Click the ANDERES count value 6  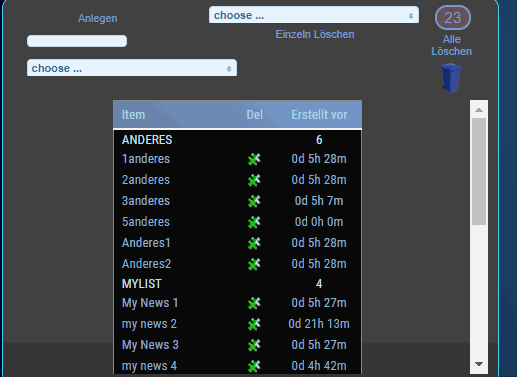(x=319, y=140)
